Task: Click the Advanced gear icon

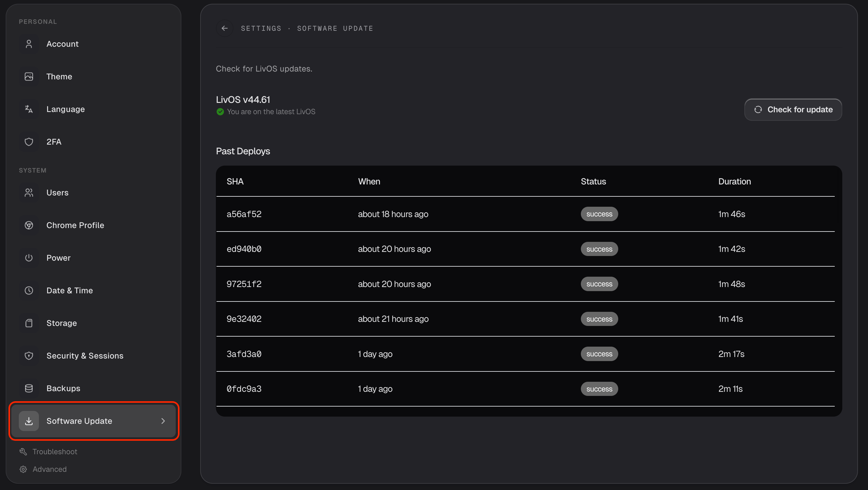Action: pyautogui.click(x=23, y=469)
